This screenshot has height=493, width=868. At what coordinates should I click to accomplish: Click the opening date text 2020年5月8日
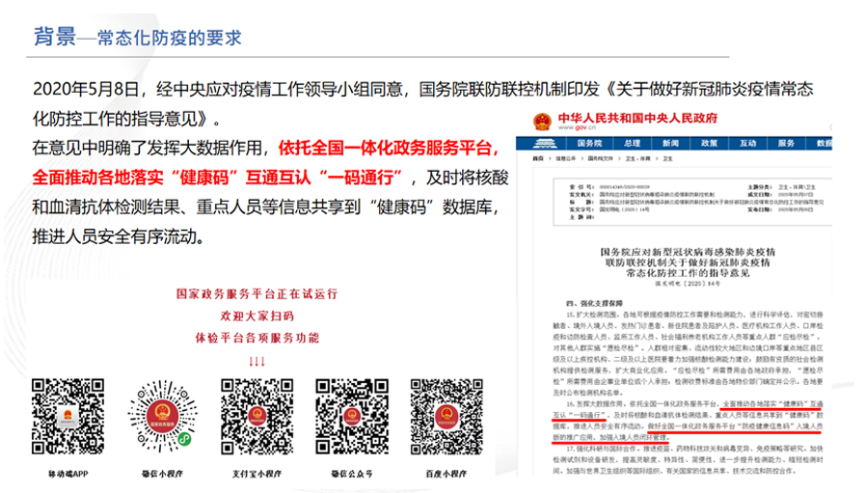[86, 89]
